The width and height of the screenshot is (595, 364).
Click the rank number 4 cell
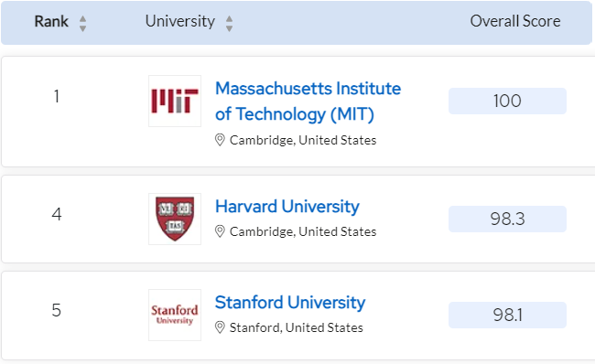57,214
